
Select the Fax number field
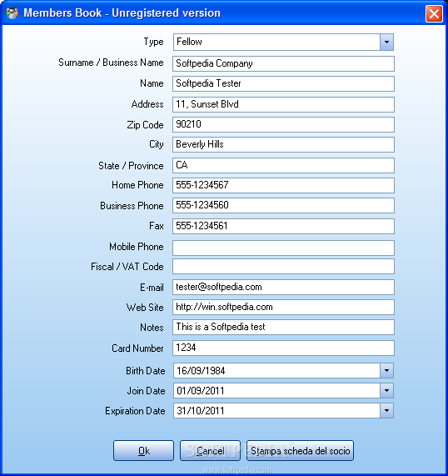click(283, 226)
